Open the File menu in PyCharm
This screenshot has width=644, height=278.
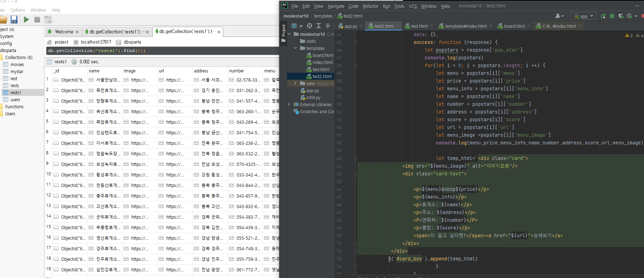point(295,6)
